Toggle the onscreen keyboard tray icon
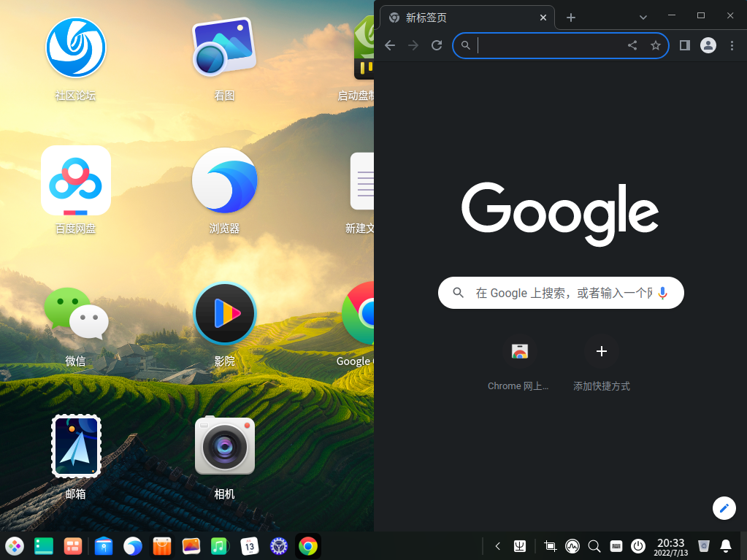Viewport: 747px width, 560px height. (616, 546)
